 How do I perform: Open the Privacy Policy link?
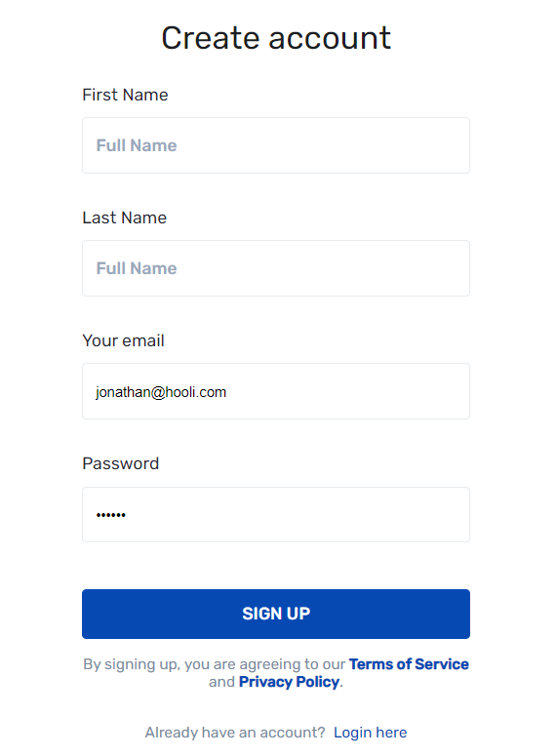(x=290, y=682)
